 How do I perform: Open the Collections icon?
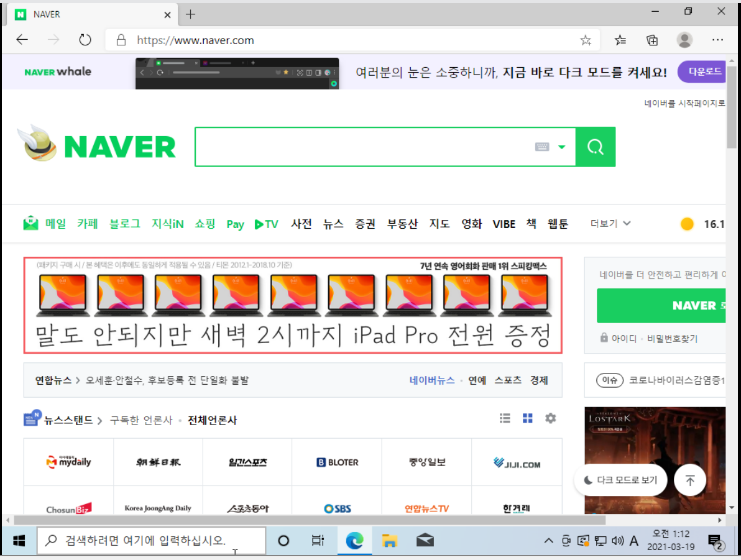[x=652, y=40]
